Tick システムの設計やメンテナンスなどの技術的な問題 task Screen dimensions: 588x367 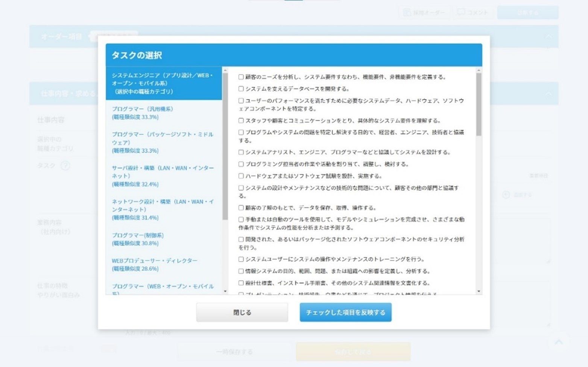pyautogui.click(x=241, y=188)
